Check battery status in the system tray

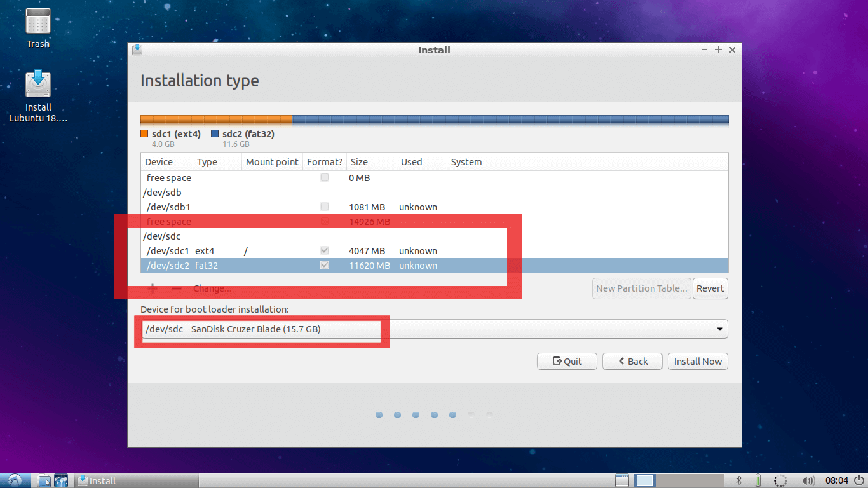tap(757, 480)
